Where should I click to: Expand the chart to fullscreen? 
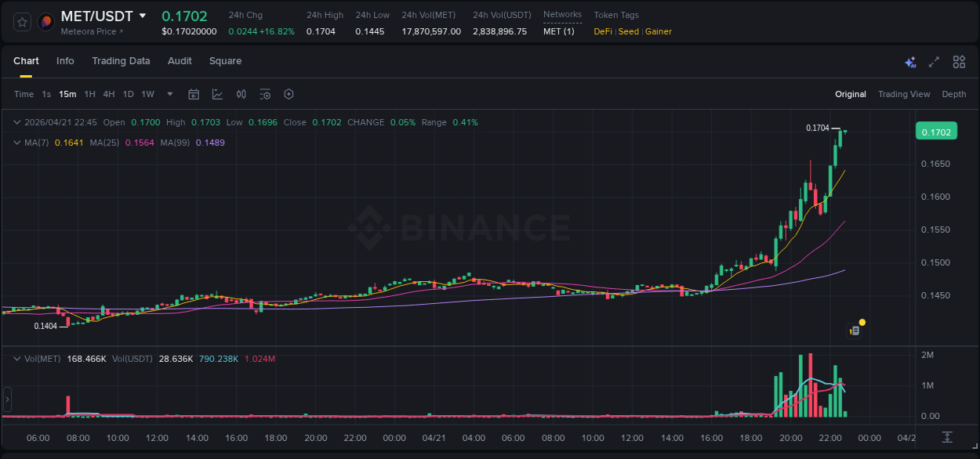(933, 62)
